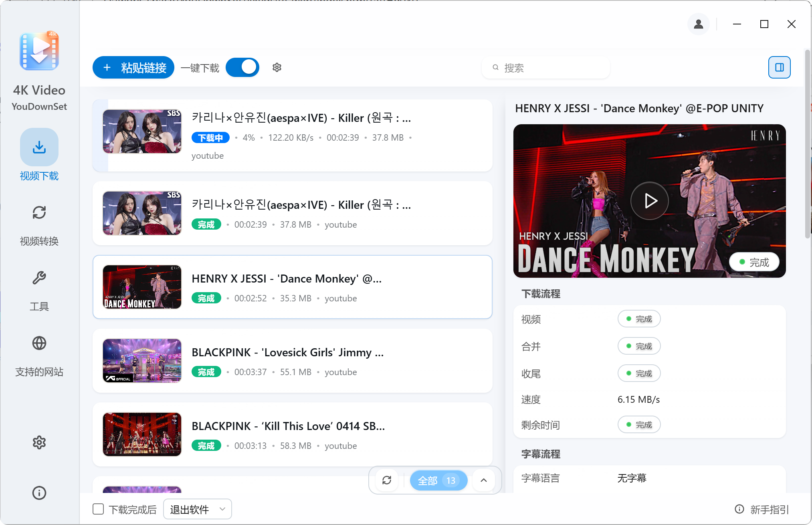Click the 粘贴链接 paste link button
Screen dimensions: 812x525
pos(133,67)
